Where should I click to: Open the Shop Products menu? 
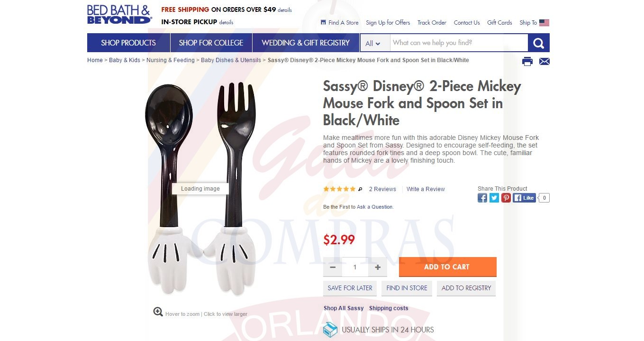(x=128, y=43)
